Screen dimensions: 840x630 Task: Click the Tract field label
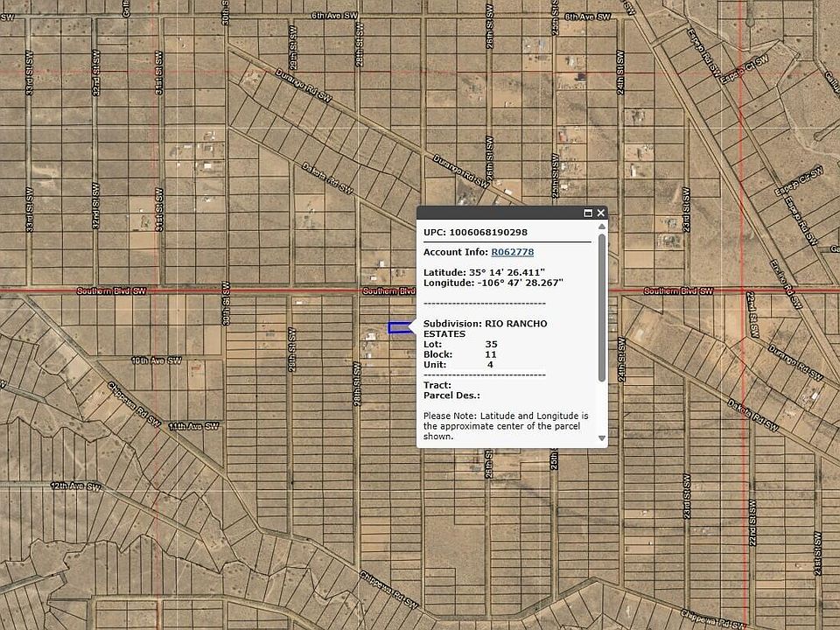(437, 385)
